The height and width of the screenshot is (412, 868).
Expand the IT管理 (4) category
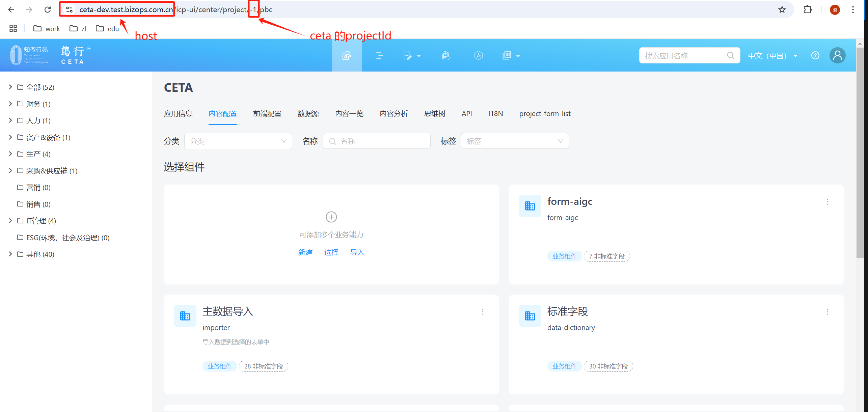(x=10, y=221)
